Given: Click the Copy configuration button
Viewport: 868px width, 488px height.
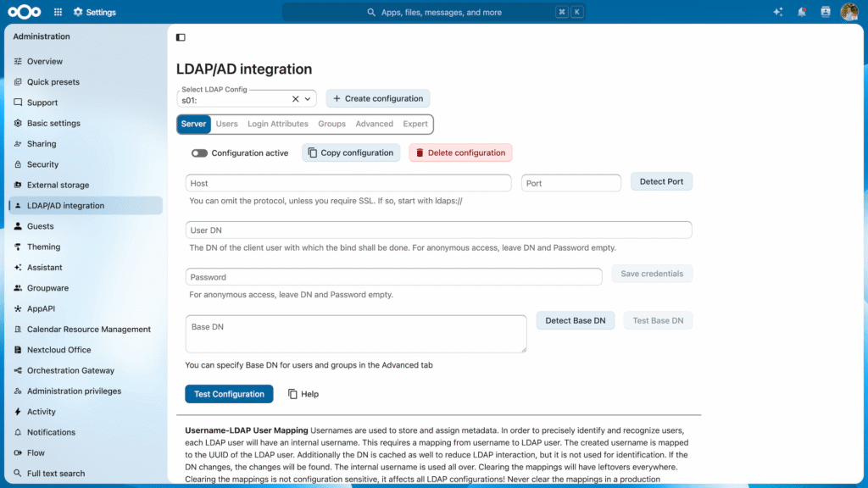Looking at the screenshot, I should click(351, 152).
